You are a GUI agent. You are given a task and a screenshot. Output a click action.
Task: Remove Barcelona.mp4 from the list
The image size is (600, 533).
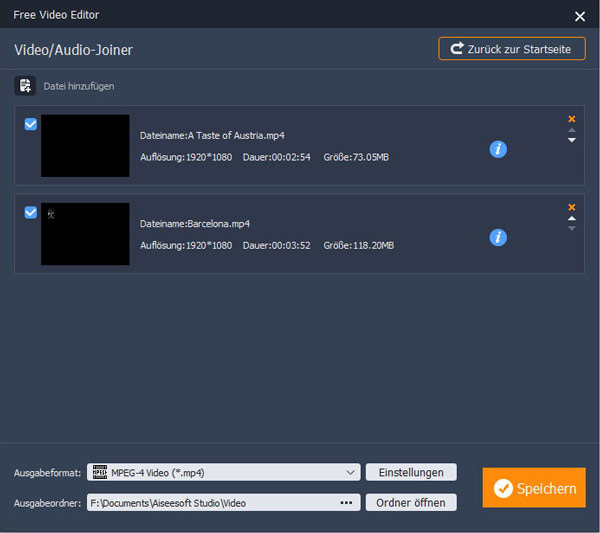[572, 206]
